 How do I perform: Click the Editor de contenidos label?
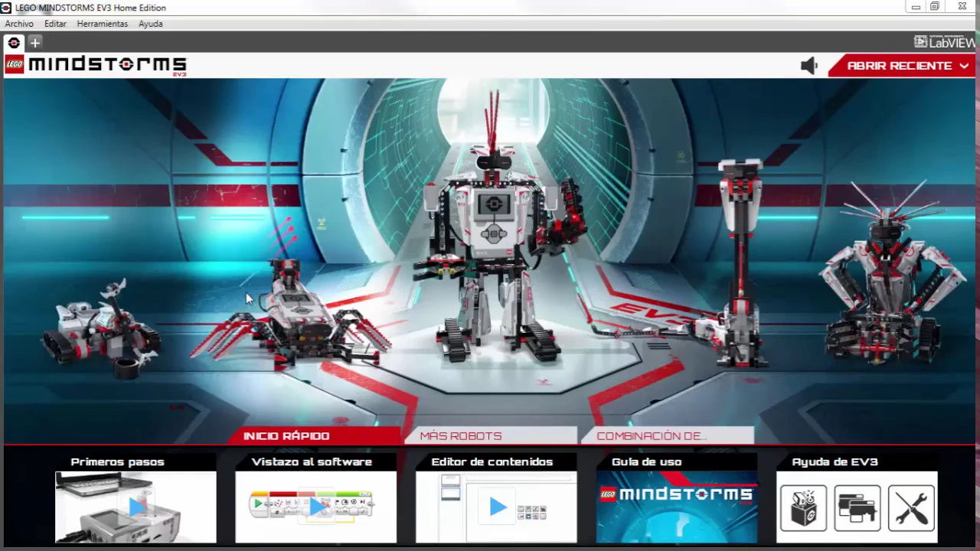(492, 461)
